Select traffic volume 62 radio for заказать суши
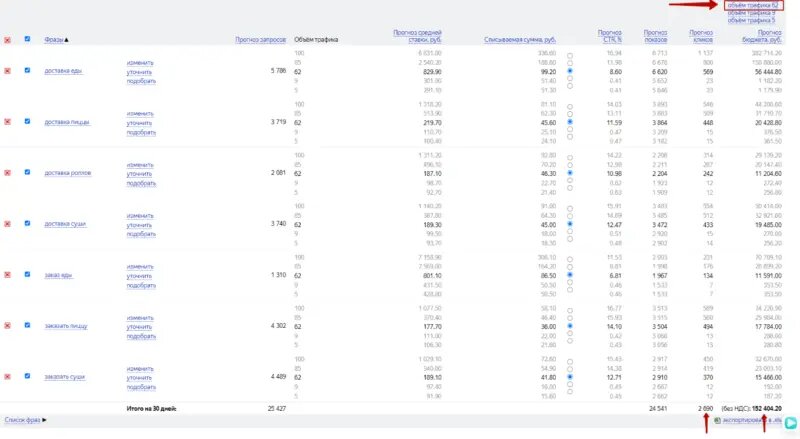 tap(569, 377)
